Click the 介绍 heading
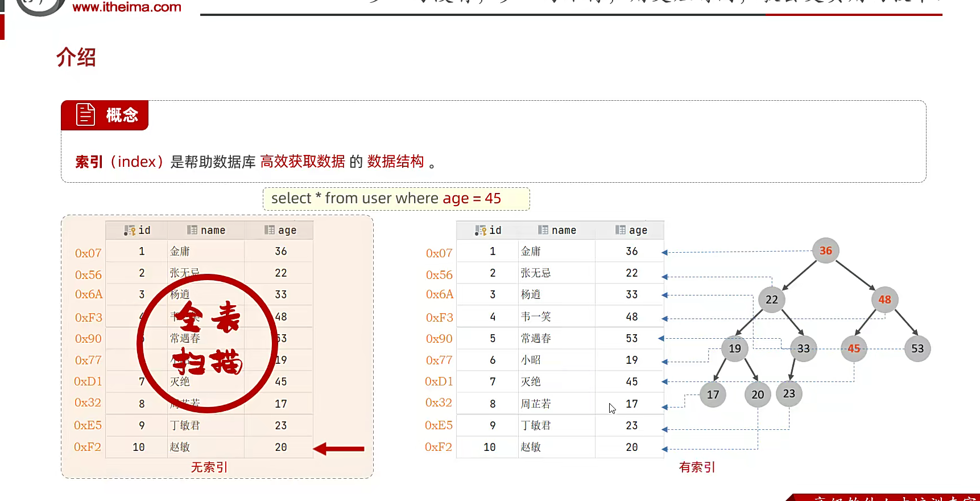Image resolution: width=980 pixels, height=501 pixels. 76,57
